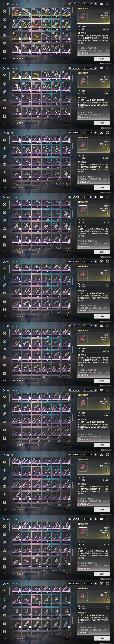This screenshot has width=114, height=644.
Task: Click the red trash icon in topmost panel
Action: coord(67,59)
